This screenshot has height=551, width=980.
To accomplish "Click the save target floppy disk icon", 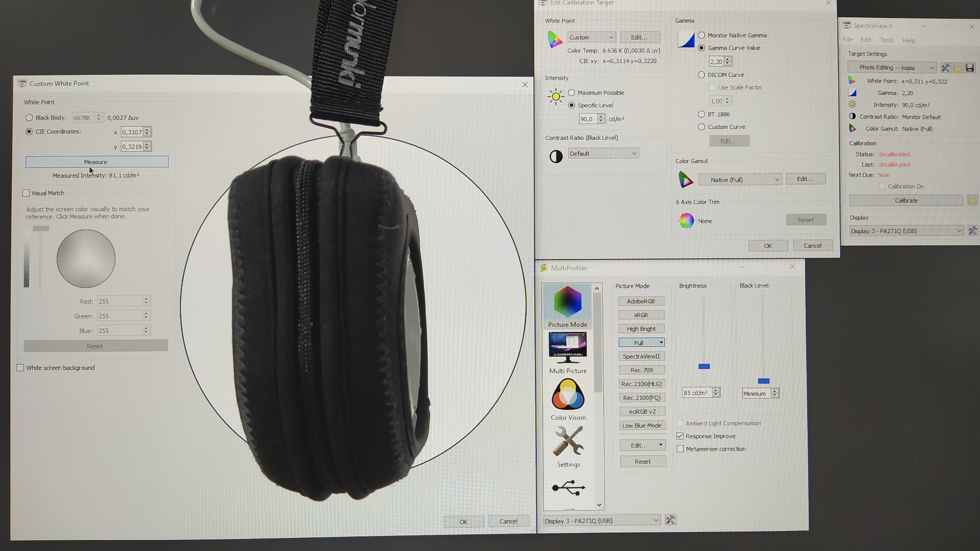I will [970, 68].
